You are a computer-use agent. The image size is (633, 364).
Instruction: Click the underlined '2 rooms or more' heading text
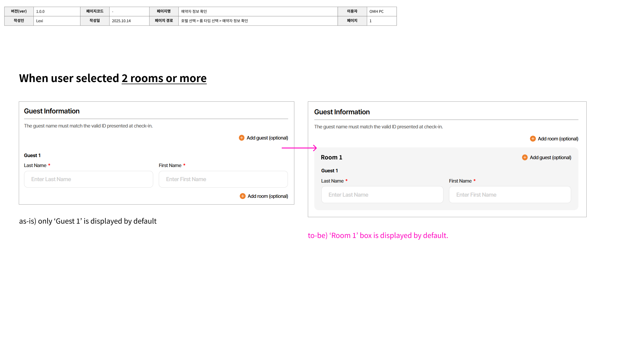pos(164,78)
